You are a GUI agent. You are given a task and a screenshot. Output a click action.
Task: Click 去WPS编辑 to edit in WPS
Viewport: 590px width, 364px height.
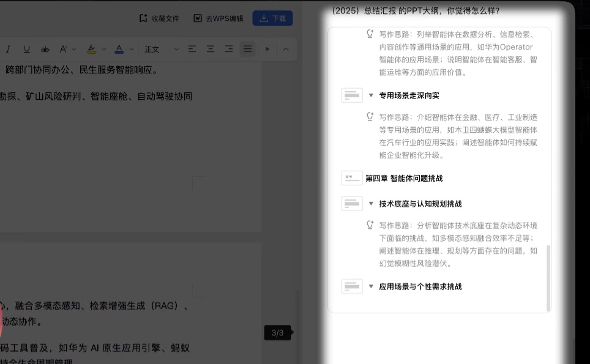click(218, 18)
